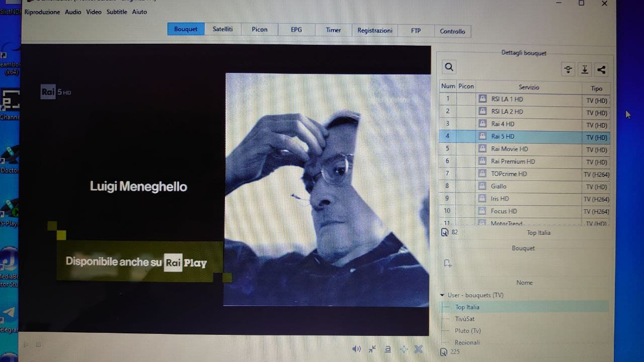
Task: Click the lock icon of Focus HD
Action: click(x=482, y=211)
